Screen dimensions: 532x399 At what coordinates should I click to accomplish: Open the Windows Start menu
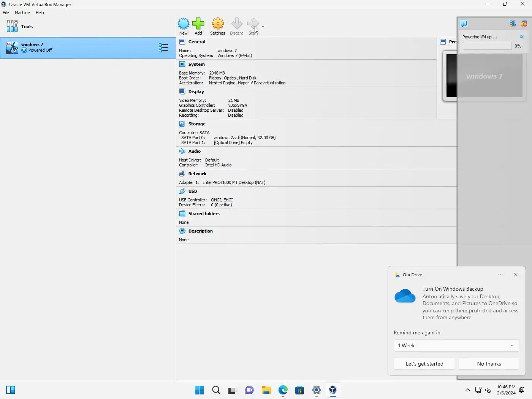pyautogui.click(x=199, y=390)
